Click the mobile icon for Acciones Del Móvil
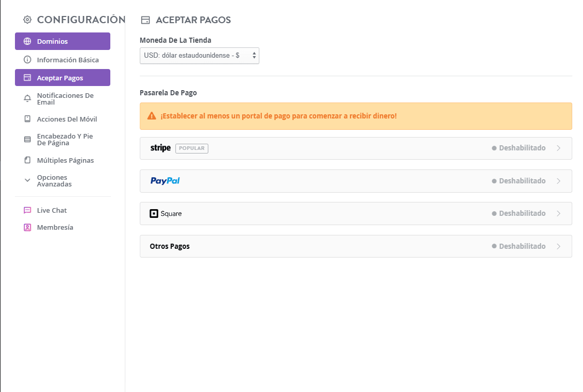The image size is (583, 392). pos(28,119)
